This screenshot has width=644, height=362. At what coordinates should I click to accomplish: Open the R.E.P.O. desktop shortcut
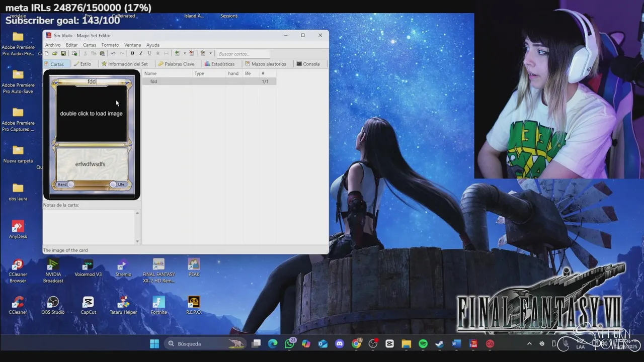[x=194, y=306]
